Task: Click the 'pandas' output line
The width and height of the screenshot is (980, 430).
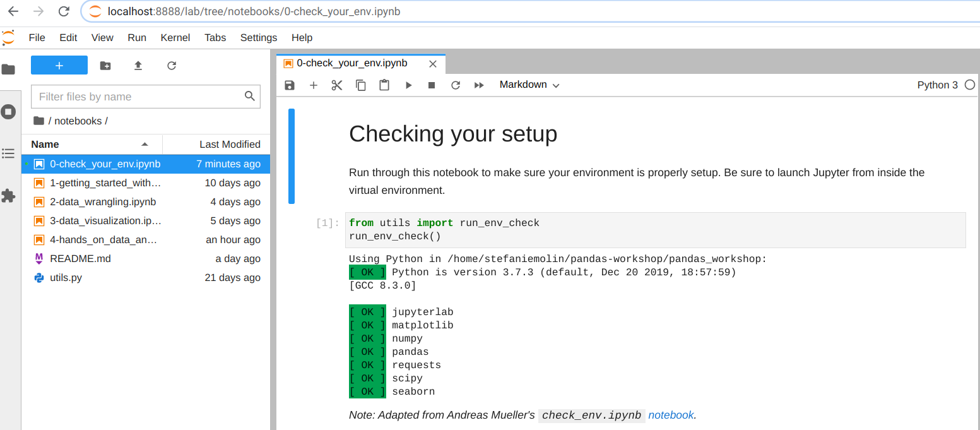Action: click(410, 352)
